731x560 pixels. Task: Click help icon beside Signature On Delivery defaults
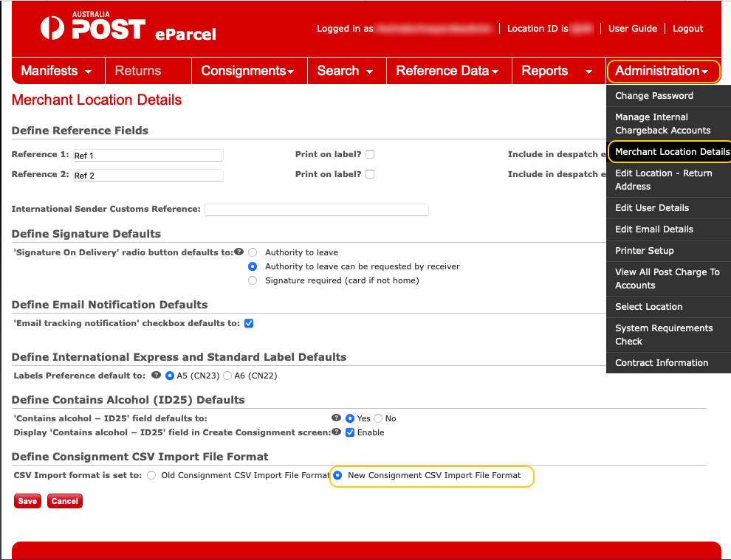tap(239, 252)
